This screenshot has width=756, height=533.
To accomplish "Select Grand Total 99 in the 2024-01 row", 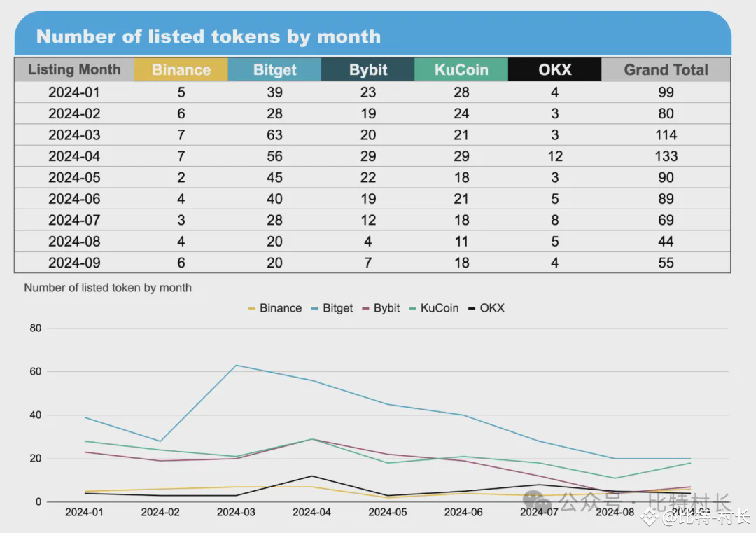I will pyautogui.click(x=666, y=92).
